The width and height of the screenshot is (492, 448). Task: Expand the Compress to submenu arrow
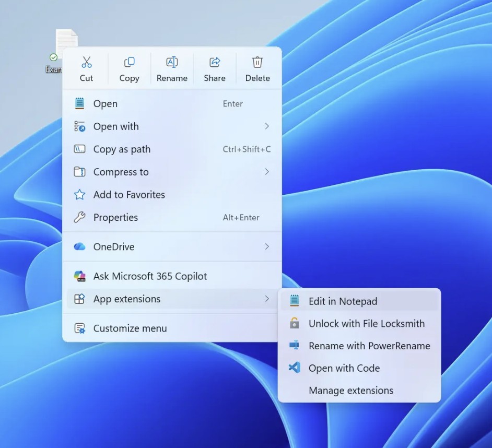pos(267,172)
